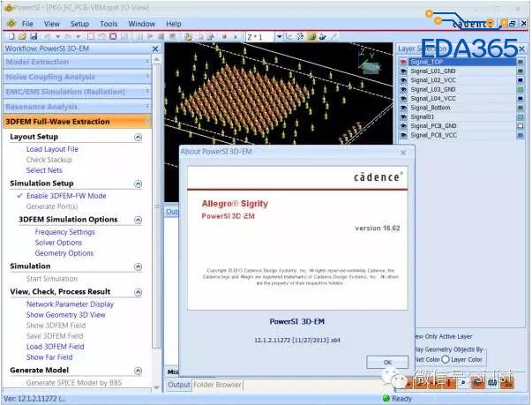Open the Setup menu
The height and width of the screenshot is (405, 532).
point(79,24)
